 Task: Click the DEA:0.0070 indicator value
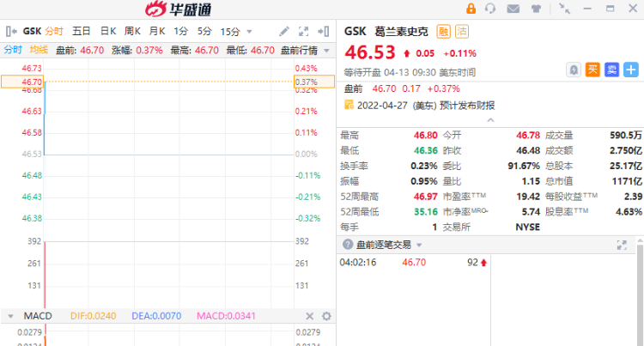(156, 316)
